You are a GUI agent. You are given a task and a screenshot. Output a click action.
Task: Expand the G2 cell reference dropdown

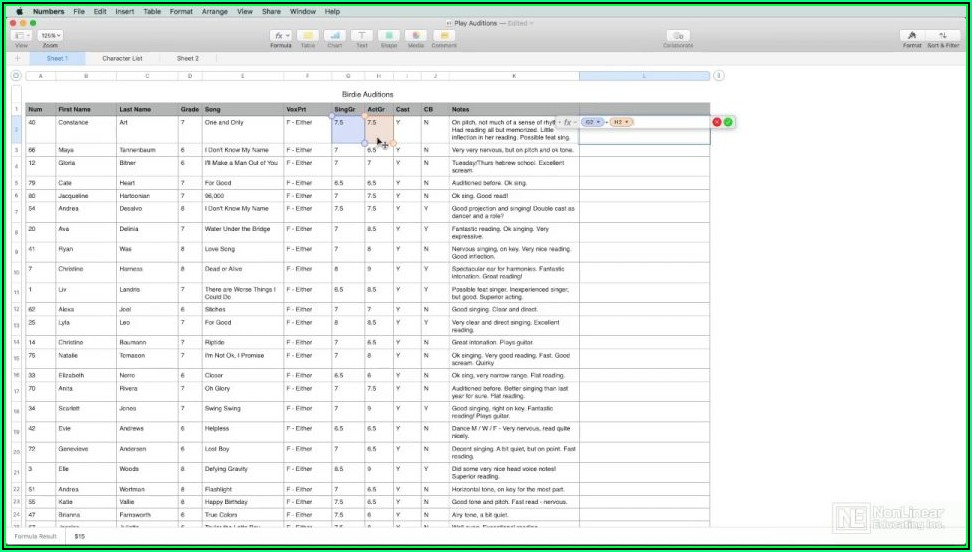[x=599, y=122]
